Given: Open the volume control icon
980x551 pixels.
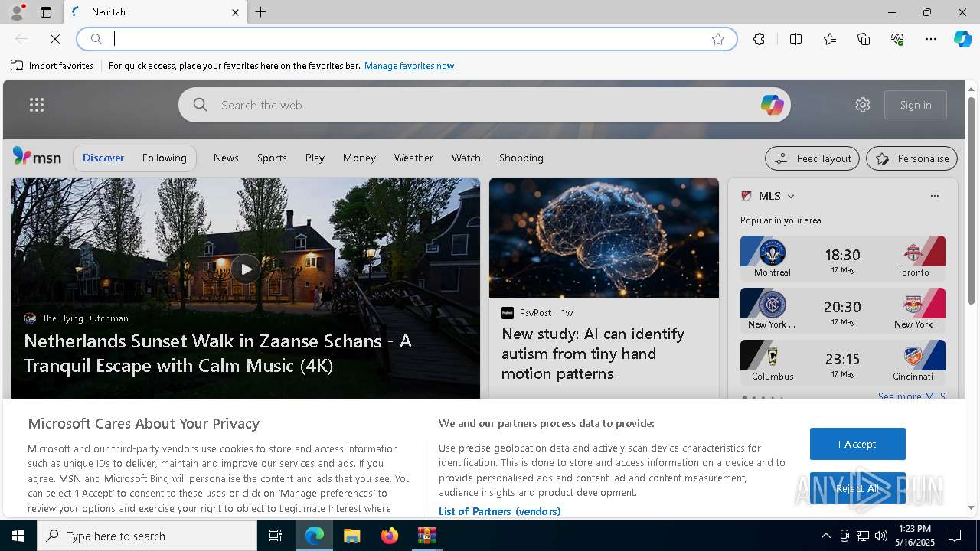Looking at the screenshot, I should (x=881, y=536).
